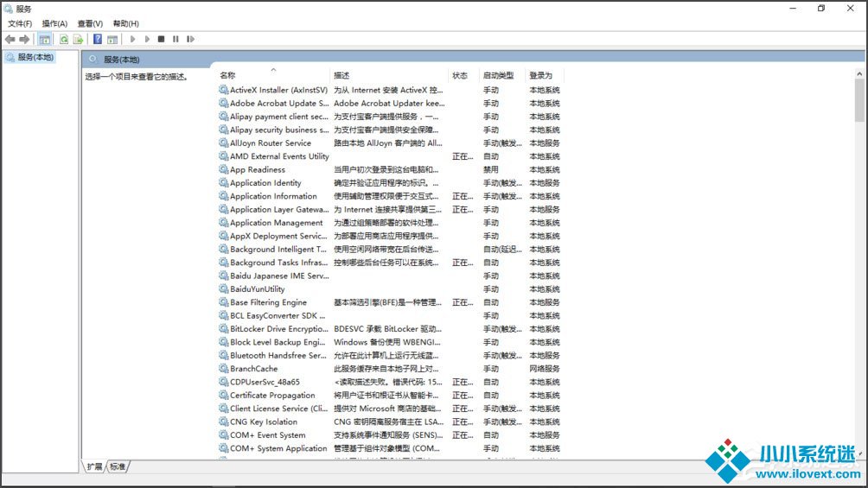Switch to the 标准 tab
The width and height of the screenshot is (868, 488).
click(x=118, y=467)
